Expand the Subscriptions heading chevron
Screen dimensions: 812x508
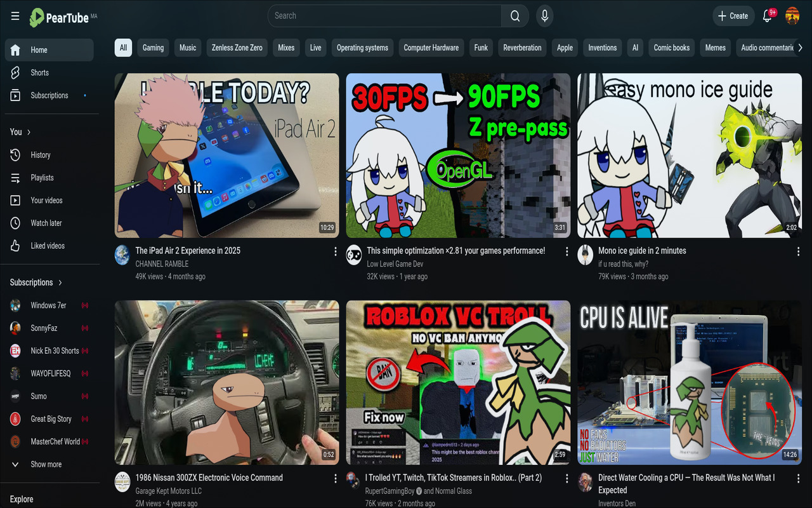pos(60,283)
